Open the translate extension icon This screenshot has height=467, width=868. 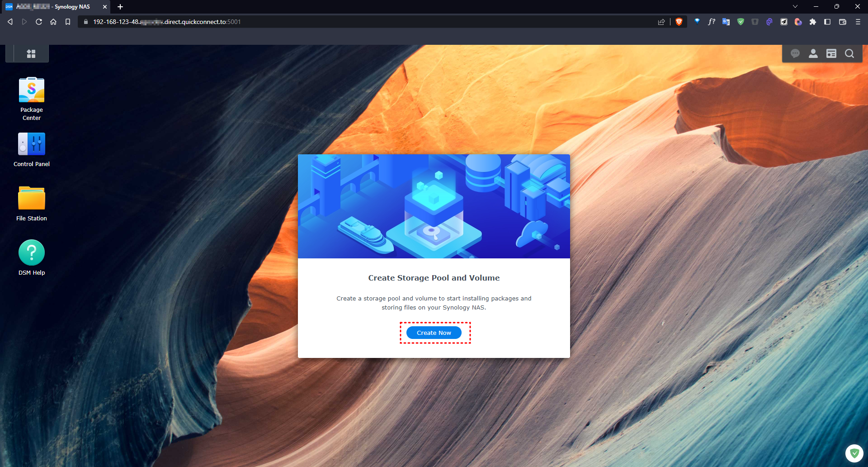coord(726,22)
